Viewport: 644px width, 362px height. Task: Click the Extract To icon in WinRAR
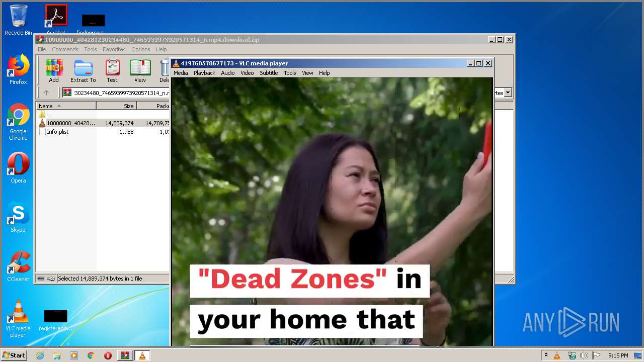tap(83, 71)
